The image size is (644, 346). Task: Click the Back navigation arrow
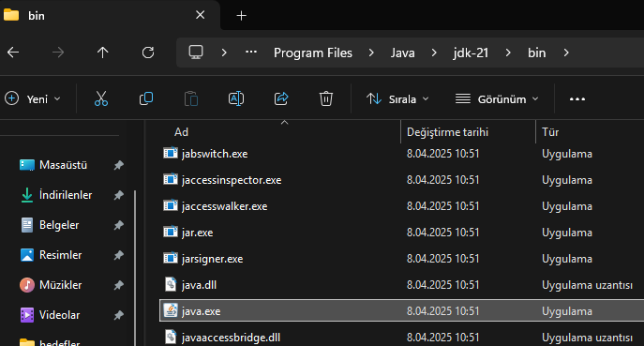point(13,53)
